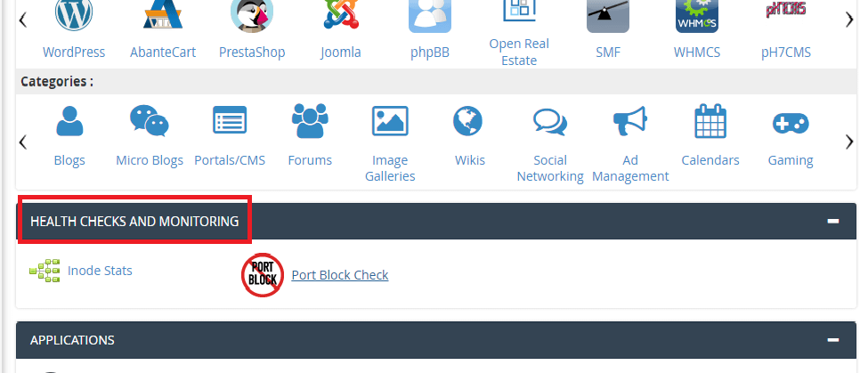Open the Calendars category icon
Viewport: 868px width, 373px height.
click(710, 121)
